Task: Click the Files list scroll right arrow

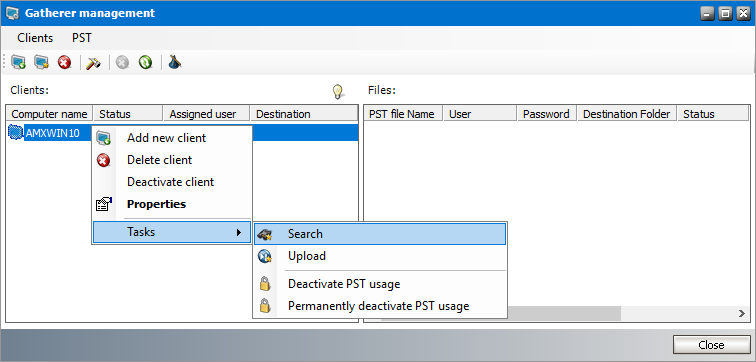Action: [x=742, y=313]
